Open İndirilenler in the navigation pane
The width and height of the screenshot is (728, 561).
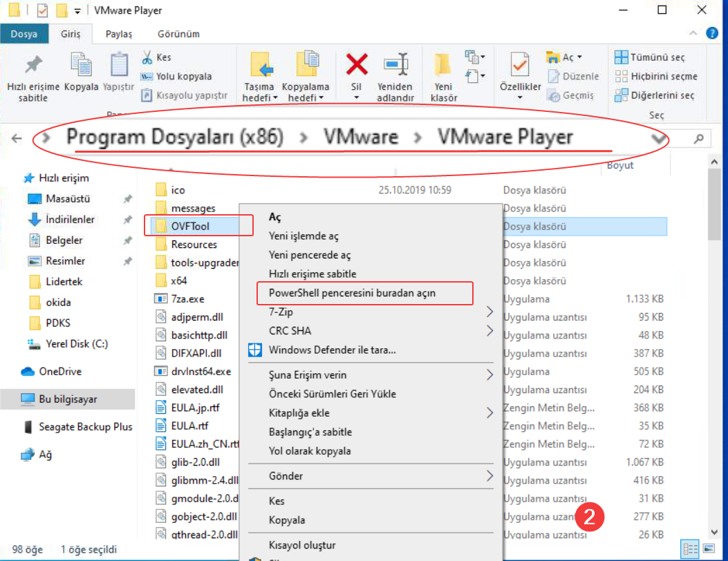pyautogui.click(x=62, y=220)
